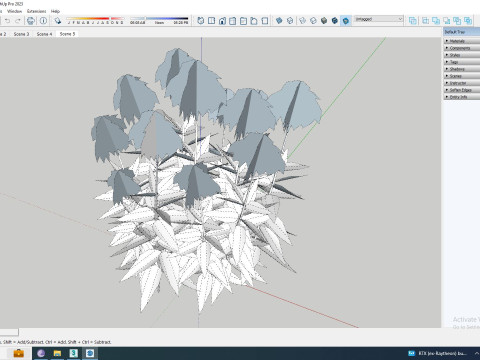This screenshot has height=360, width=480.
Task: Open Model Info dialog icon
Action: click(x=43, y=21)
